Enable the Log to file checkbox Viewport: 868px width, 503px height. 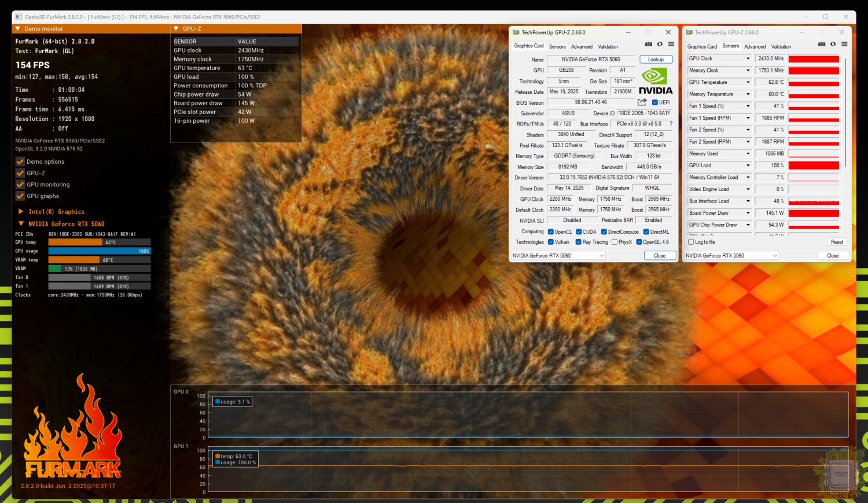(x=691, y=242)
